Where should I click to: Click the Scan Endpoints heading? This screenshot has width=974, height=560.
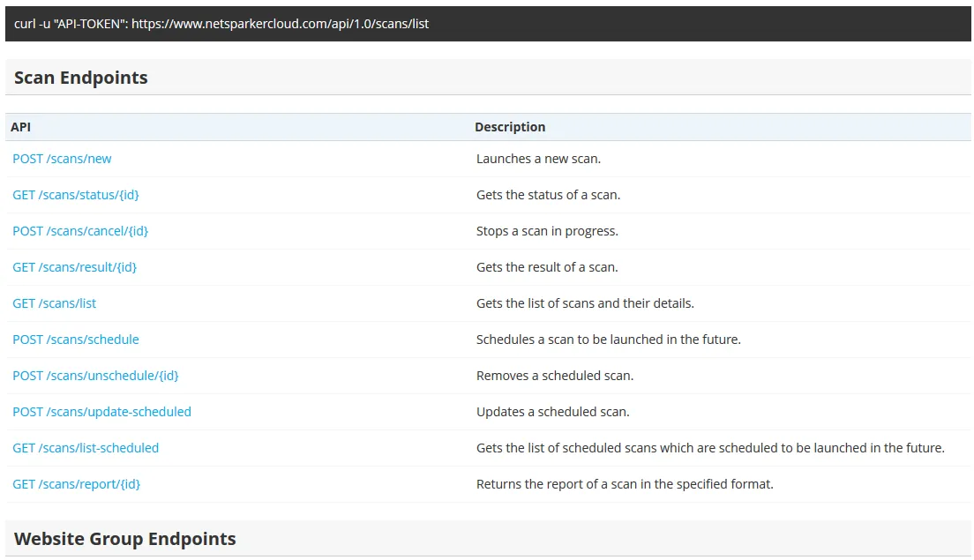coord(81,78)
